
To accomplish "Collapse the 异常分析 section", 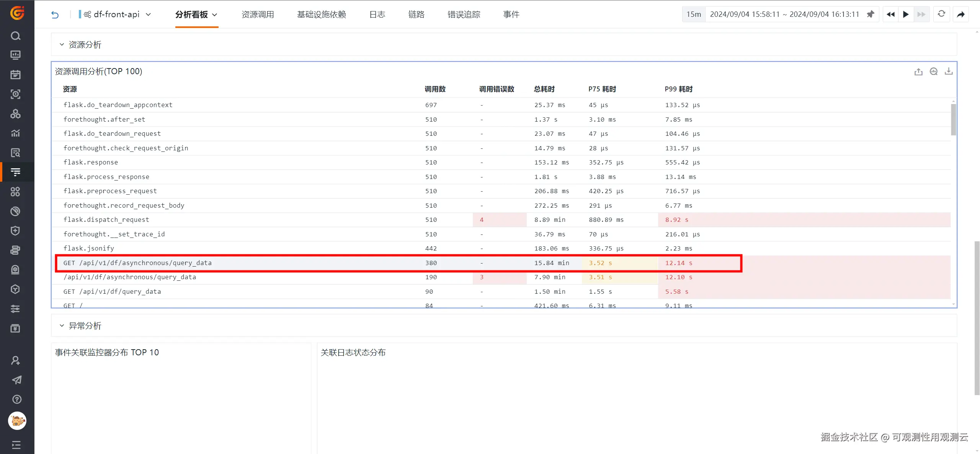I will (x=62, y=326).
